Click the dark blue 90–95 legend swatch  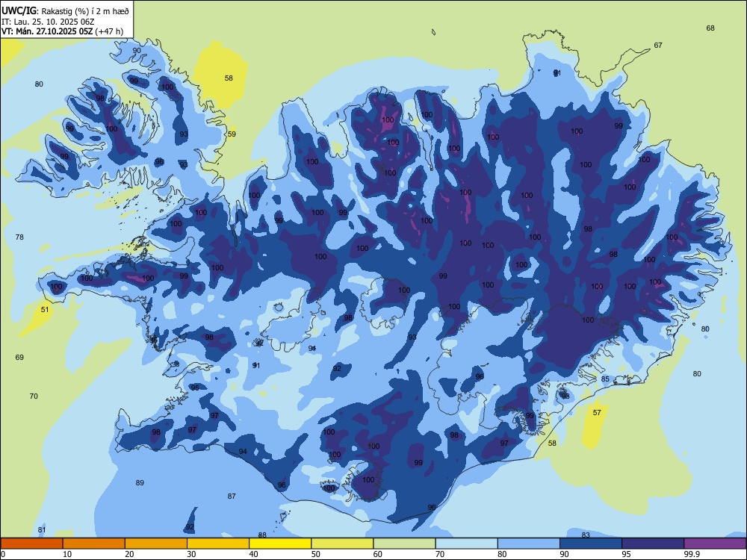(x=591, y=544)
